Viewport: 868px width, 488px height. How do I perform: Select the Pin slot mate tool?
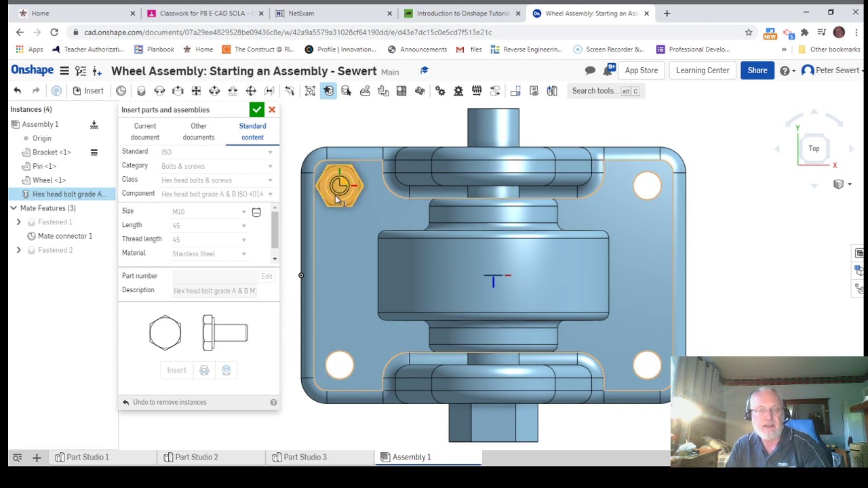coord(233,91)
